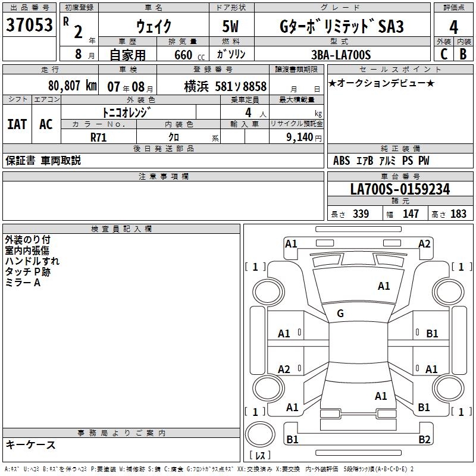Screen dimensions: 476x476
Task: Click the キーケース notice text
Action: (x=31, y=444)
